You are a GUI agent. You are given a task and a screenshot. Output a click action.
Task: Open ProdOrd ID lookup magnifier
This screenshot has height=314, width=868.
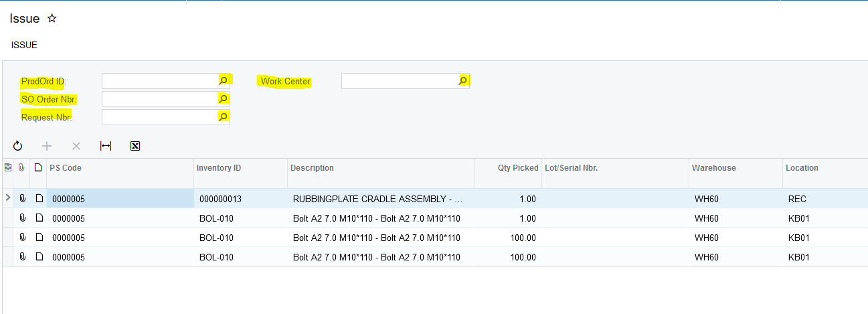[x=224, y=80]
